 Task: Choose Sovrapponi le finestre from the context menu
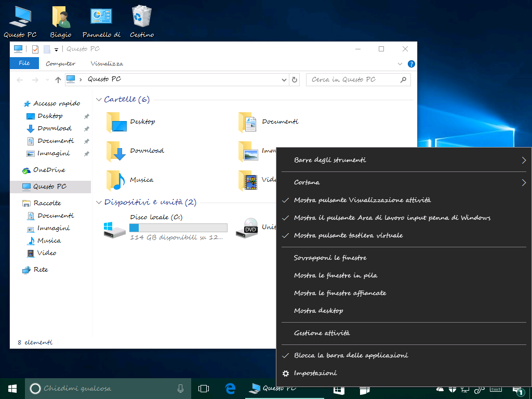pyautogui.click(x=404, y=258)
